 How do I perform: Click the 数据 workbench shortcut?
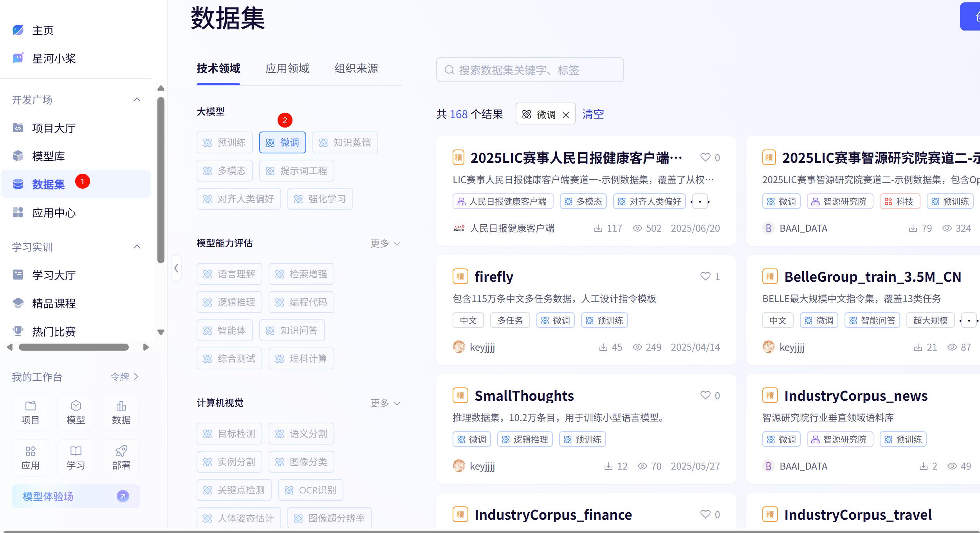point(121,413)
